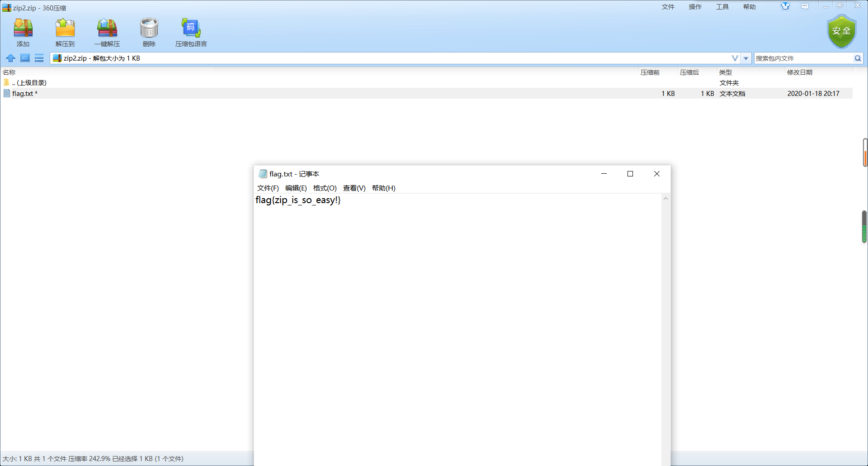
Task: Open Notepad's 编辑(E) menu
Action: [x=296, y=188]
